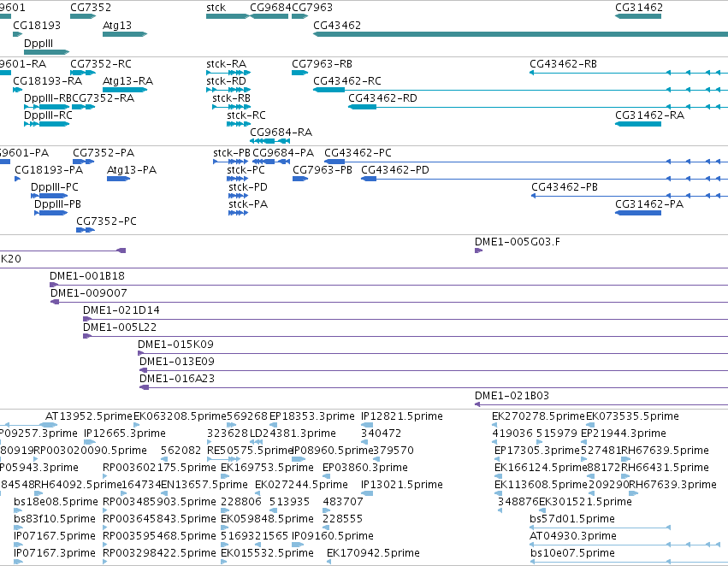Image resolution: width=728 pixels, height=566 pixels.
Task: Select the Atg13 gene feature
Action: click(124, 34)
